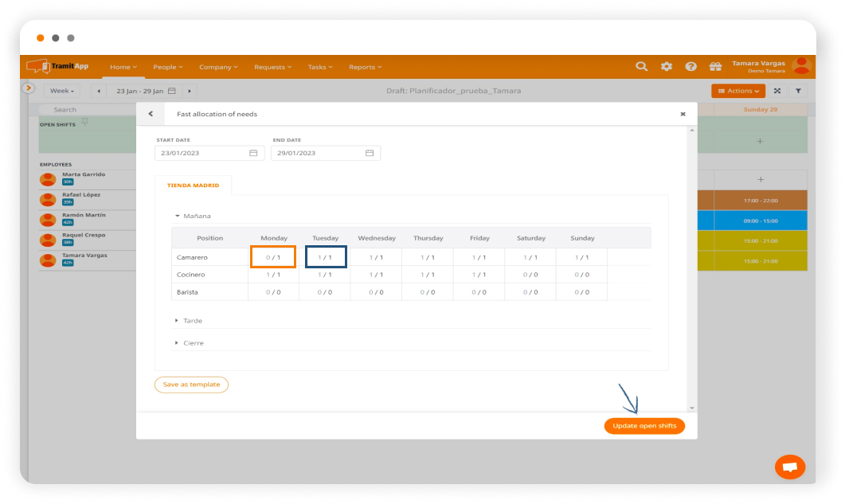Screen dimensions: 845x504
Task: Click Save as template button
Action: tap(191, 385)
